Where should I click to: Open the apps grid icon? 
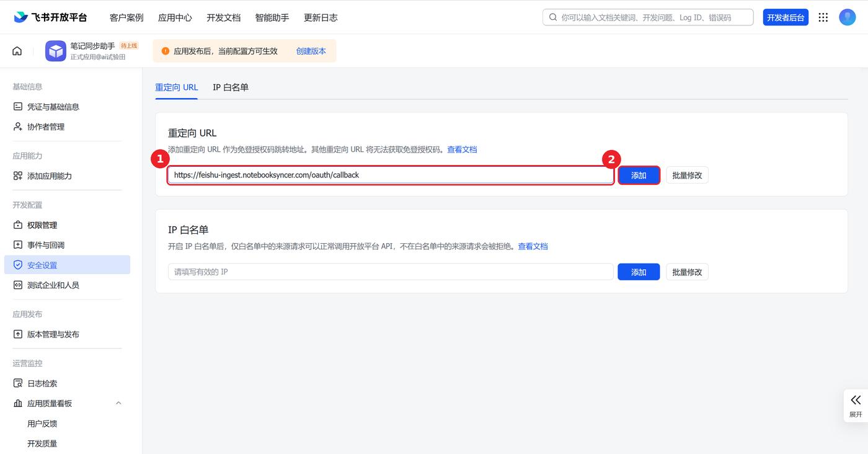pyautogui.click(x=823, y=17)
